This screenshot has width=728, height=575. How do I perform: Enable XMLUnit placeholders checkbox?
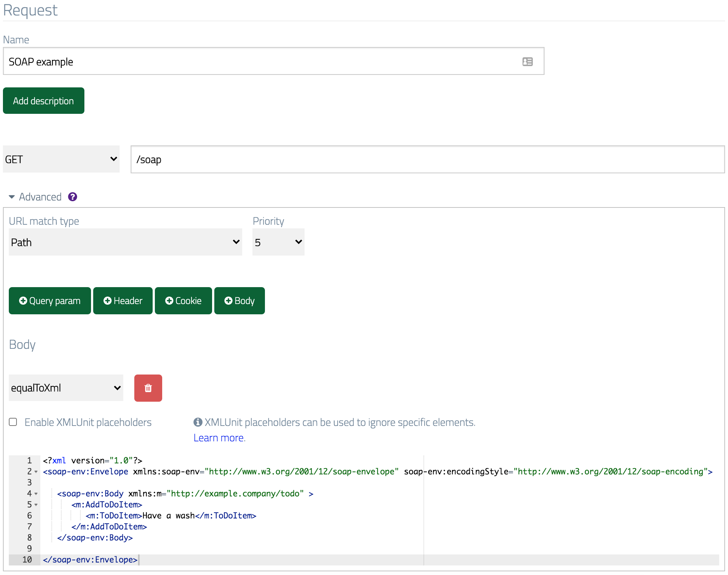pyautogui.click(x=12, y=422)
